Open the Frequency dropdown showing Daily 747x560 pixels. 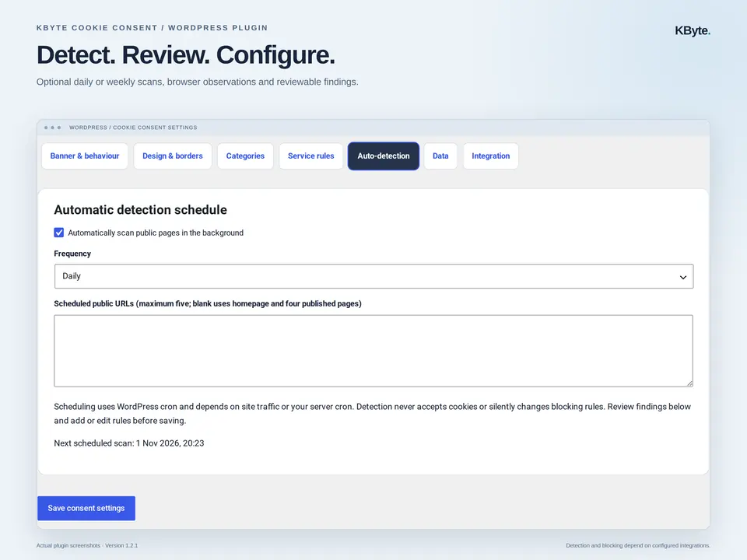(374, 276)
